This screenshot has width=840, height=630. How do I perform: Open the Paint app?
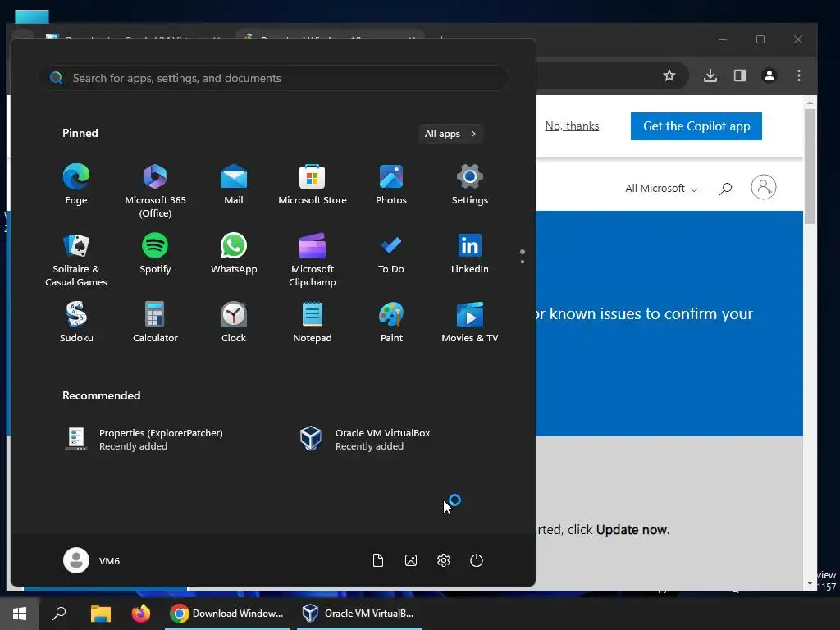(391, 322)
